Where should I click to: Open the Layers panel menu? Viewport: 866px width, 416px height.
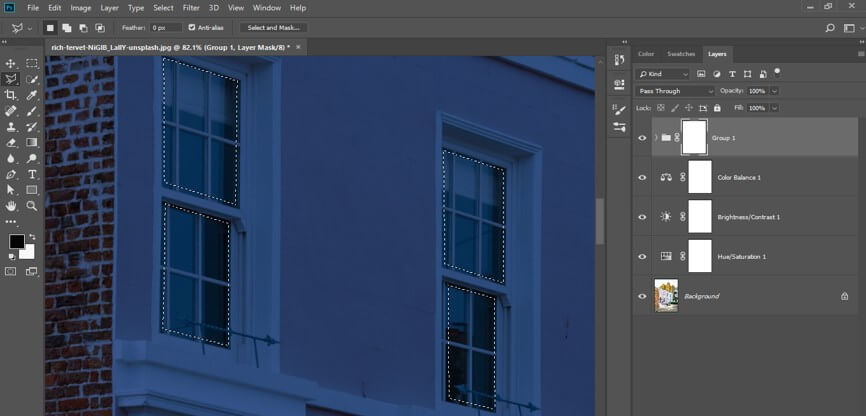(860, 54)
